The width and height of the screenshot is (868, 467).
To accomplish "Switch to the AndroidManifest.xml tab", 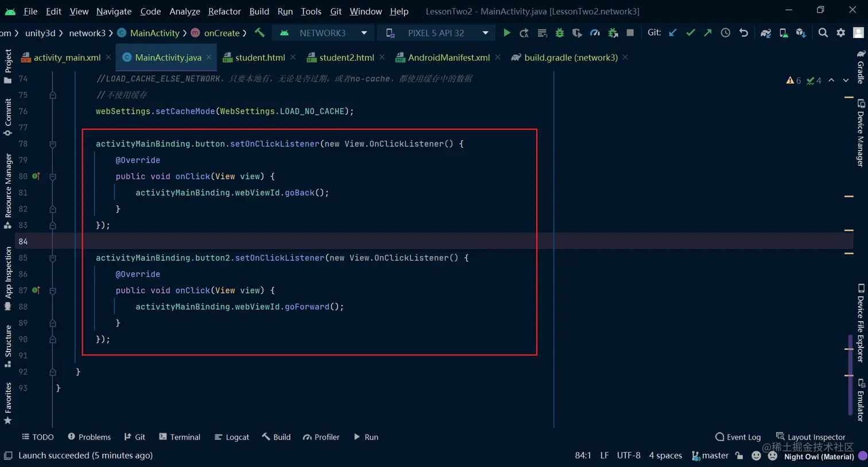I will click(x=449, y=57).
